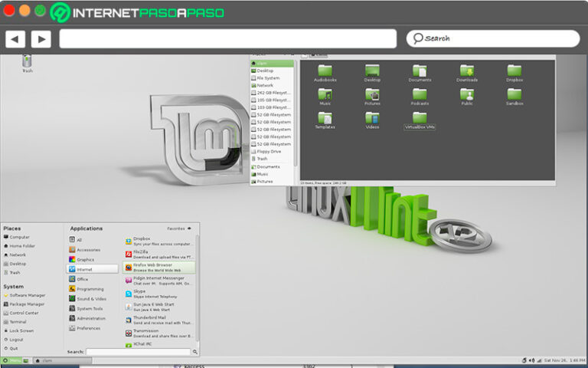Click the menu Search input field
This screenshot has height=368, width=588.
138,352
